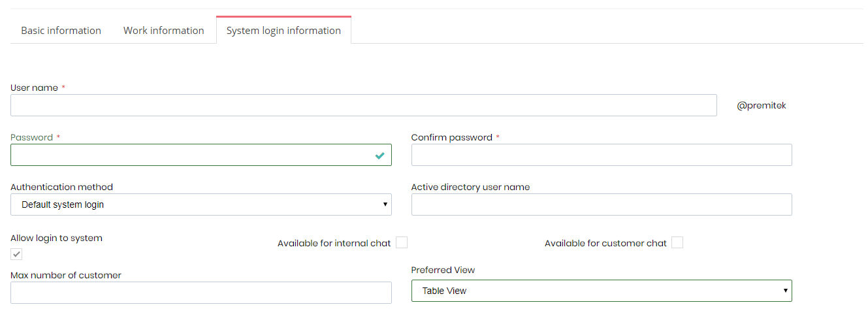Click the @premitek domain suffix text

click(762, 105)
